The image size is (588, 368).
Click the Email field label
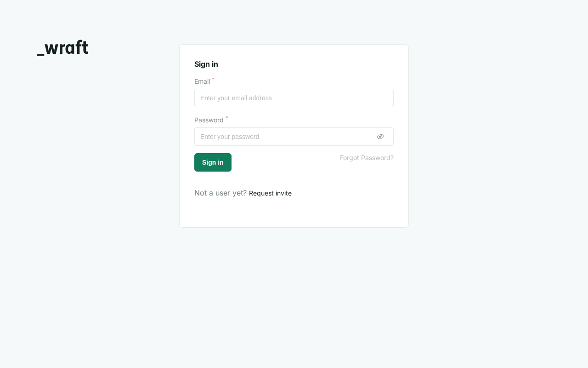click(202, 81)
